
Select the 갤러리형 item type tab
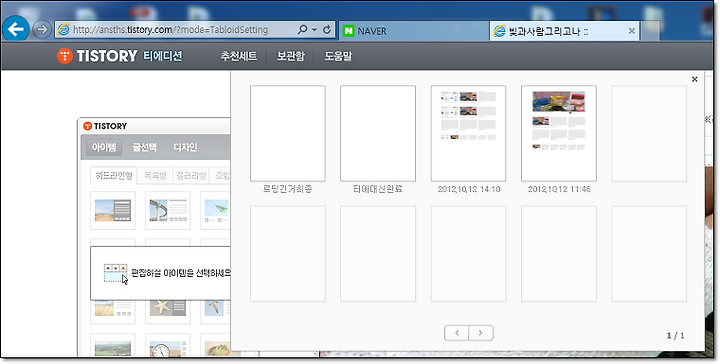[191, 176]
